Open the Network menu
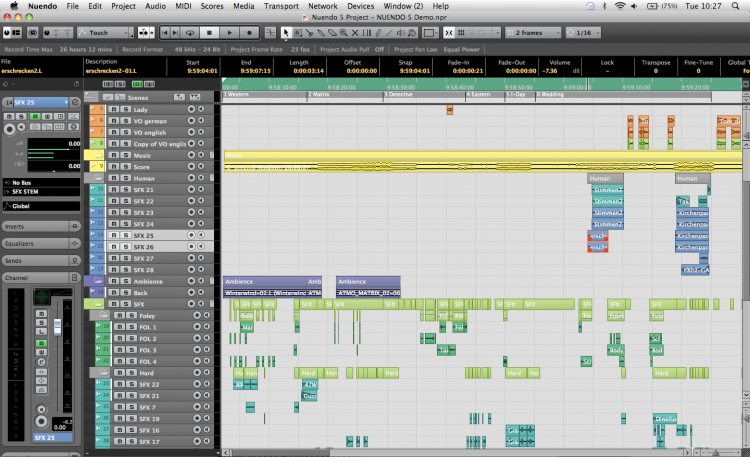Viewport: 750px width, 457px height. (x=323, y=6)
